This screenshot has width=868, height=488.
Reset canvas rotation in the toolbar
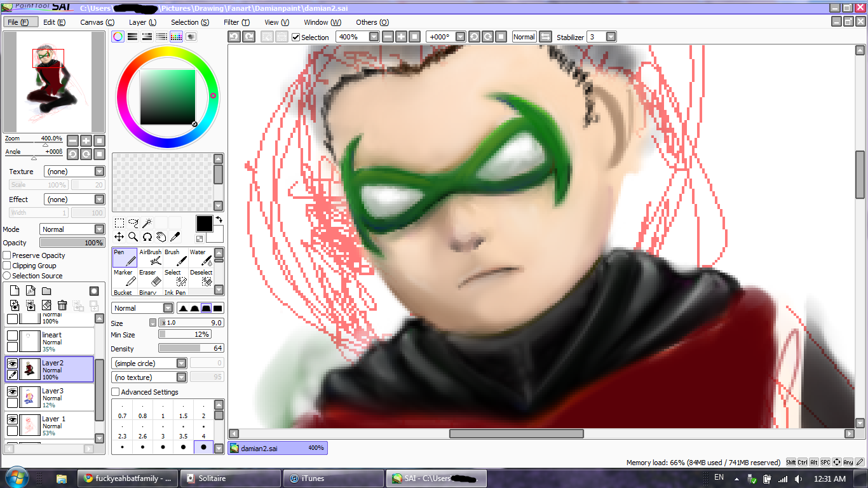(x=501, y=37)
